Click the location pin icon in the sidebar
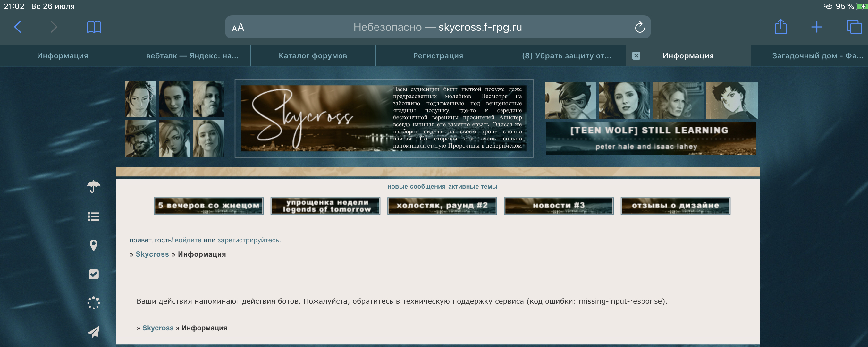 point(93,245)
